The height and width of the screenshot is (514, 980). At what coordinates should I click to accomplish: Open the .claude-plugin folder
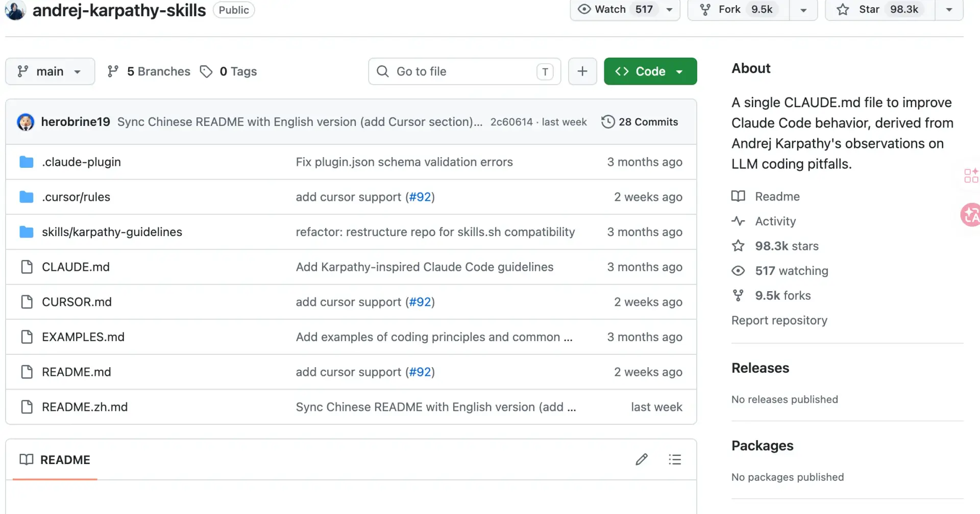tap(81, 162)
